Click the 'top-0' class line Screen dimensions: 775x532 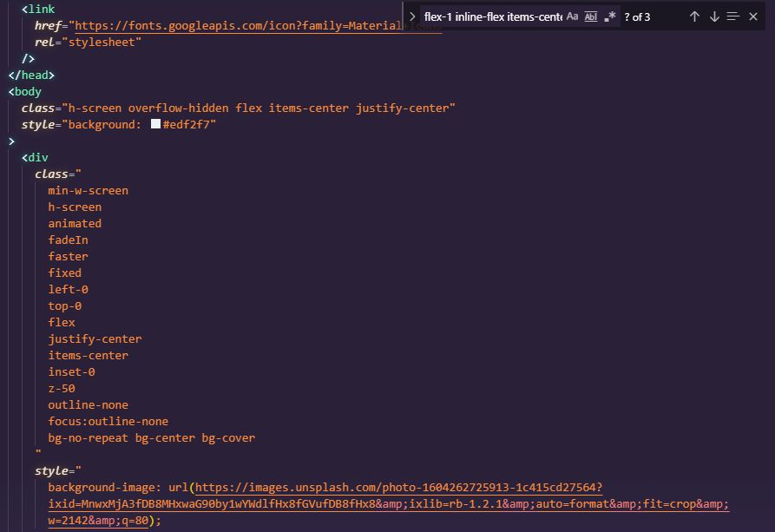[x=65, y=306]
